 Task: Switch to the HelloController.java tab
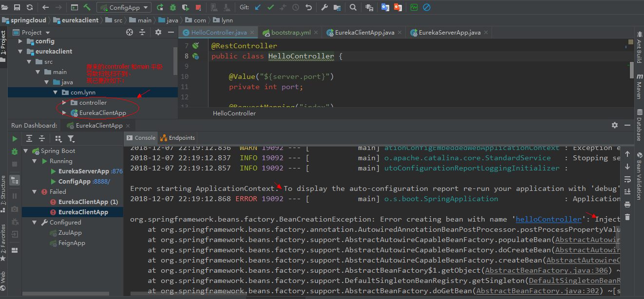[219, 33]
